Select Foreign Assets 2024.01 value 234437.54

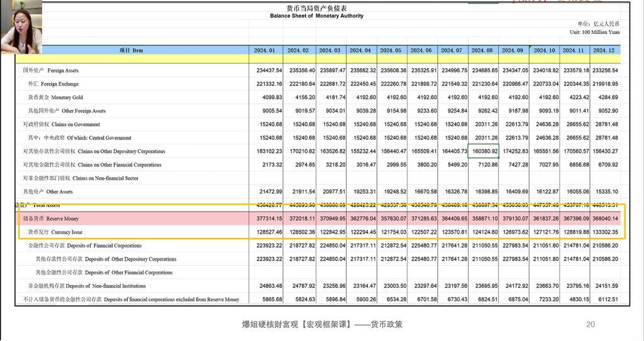[x=269, y=70]
